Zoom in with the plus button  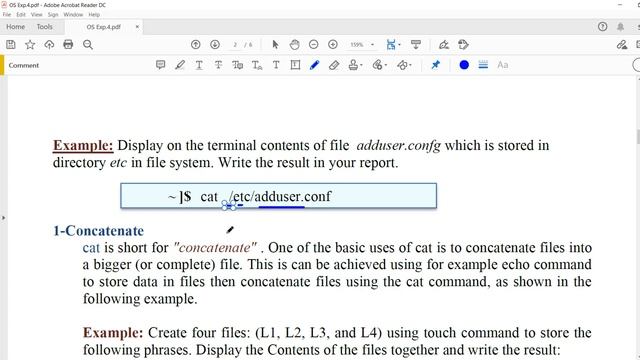coord(333,44)
